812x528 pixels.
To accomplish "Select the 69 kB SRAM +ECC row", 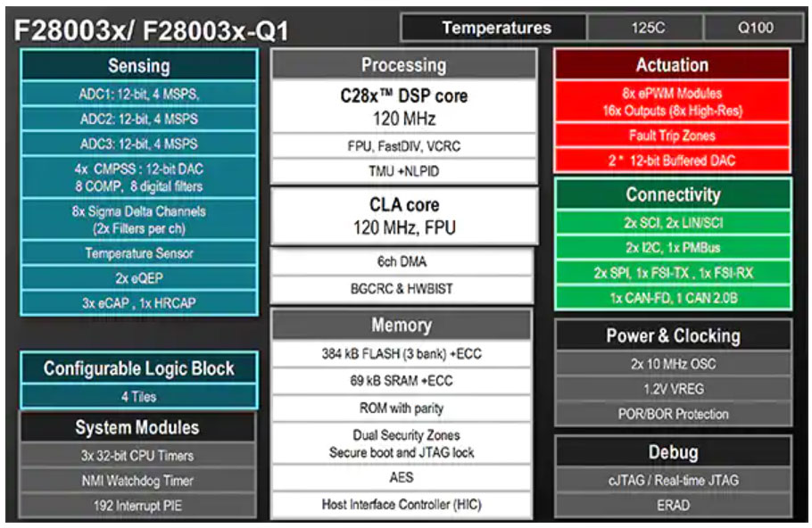I will click(x=402, y=381).
